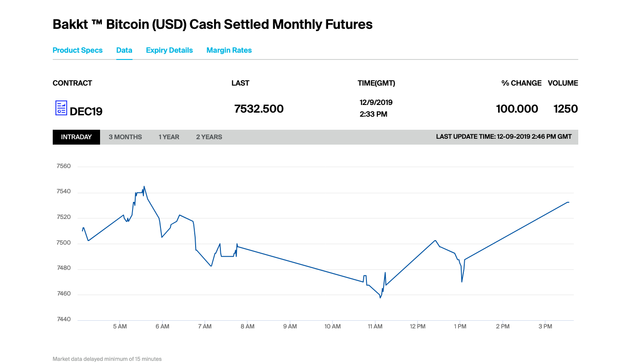Click the DEC19 contract document icon
The width and height of the screenshot is (631, 364).
[x=61, y=108]
